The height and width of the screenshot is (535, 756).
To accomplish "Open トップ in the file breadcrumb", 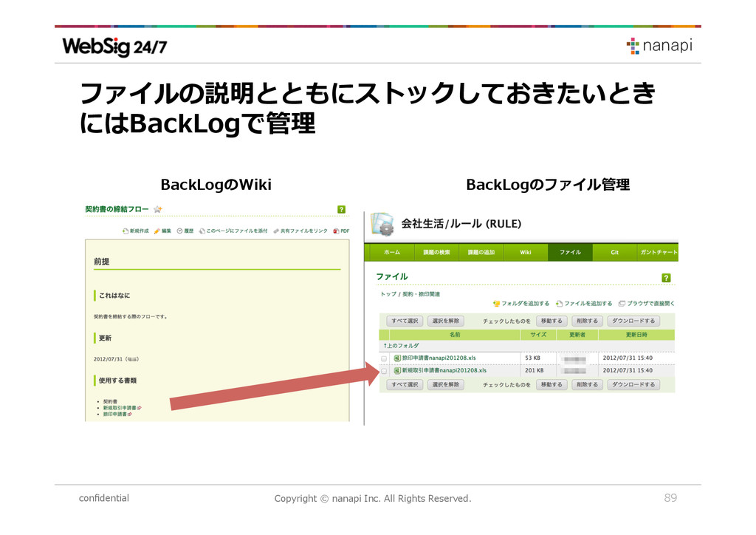I will click(x=388, y=294).
